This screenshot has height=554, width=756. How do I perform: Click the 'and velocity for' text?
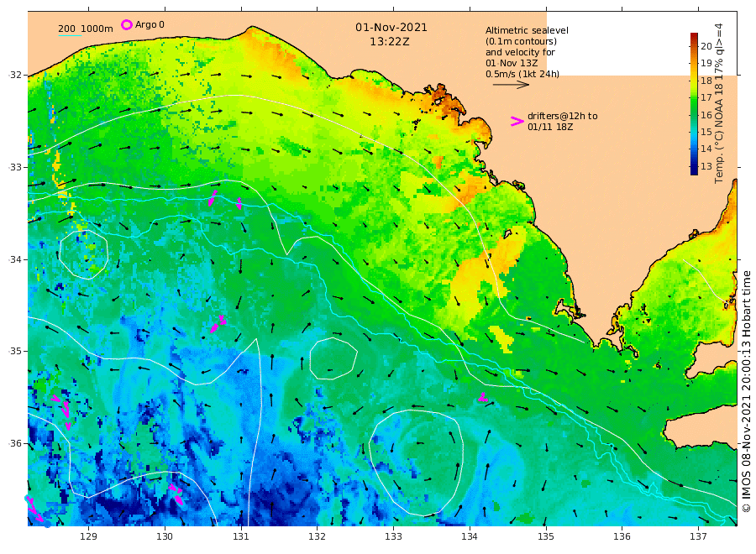pyautogui.click(x=520, y=52)
